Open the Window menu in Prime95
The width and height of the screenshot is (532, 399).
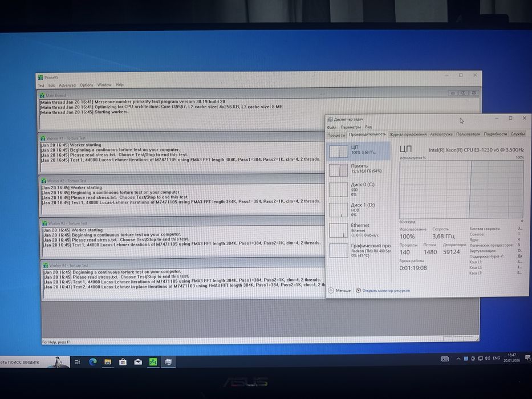[x=104, y=85]
